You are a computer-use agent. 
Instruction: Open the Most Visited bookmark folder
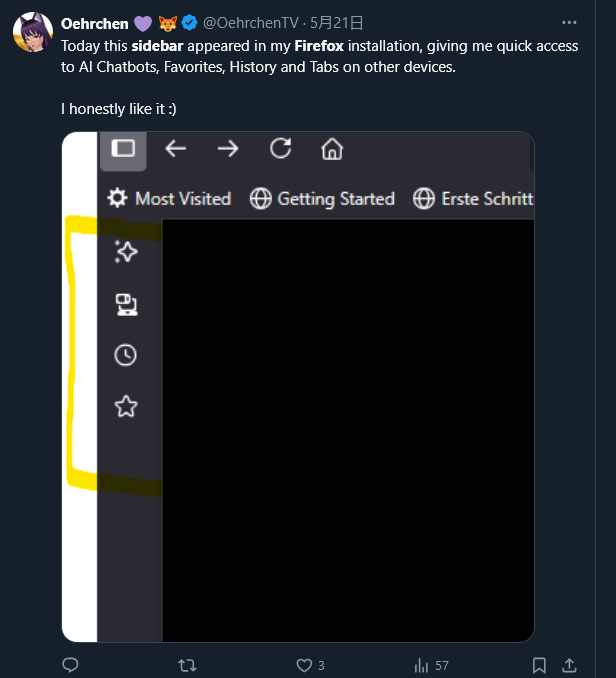[x=169, y=199]
